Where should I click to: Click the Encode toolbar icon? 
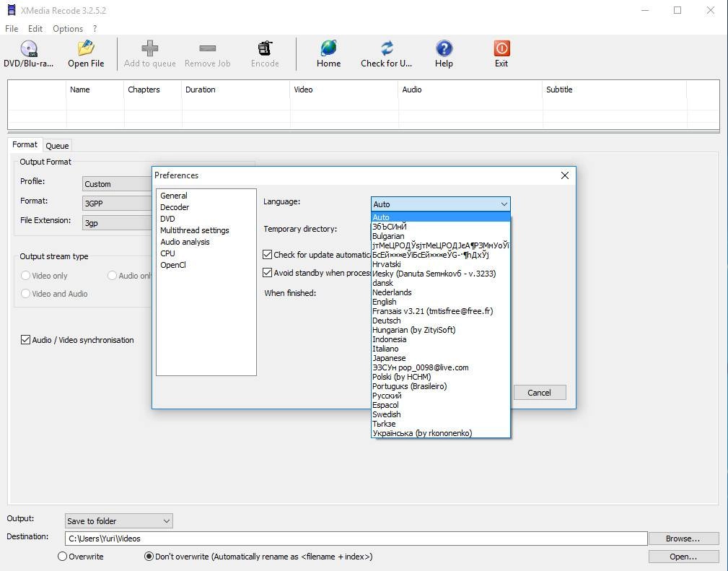click(x=265, y=49)
